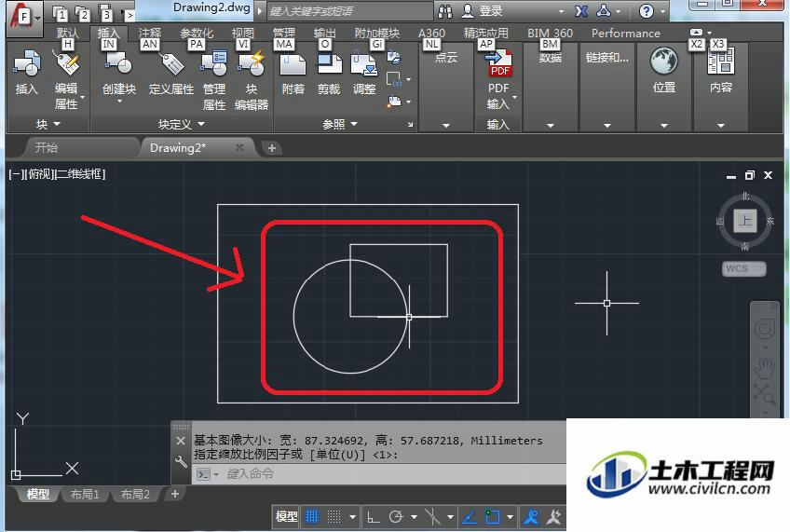This screenshot has width=790, height=532.
Task: Toggle model space (模型) button in status bar
Action: [x=286, y=516]
